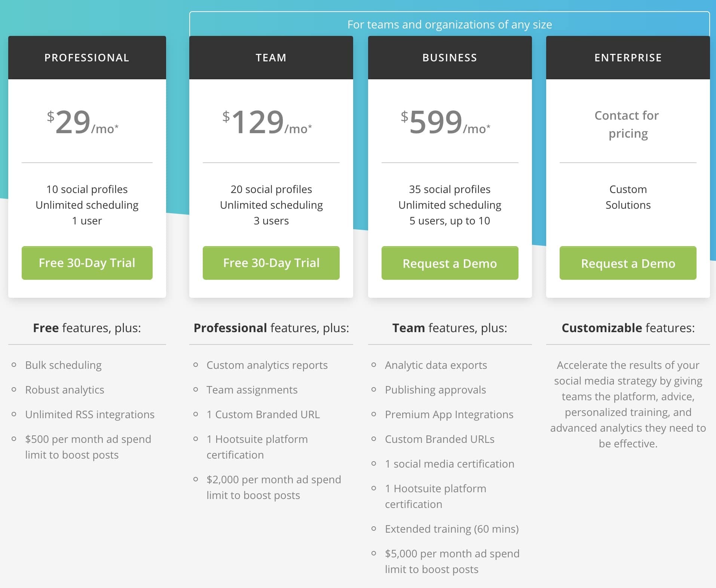Click the 'Bulk scheduling' feature item
The height and width of the screenshot is (588, 716).
point(63,365)
